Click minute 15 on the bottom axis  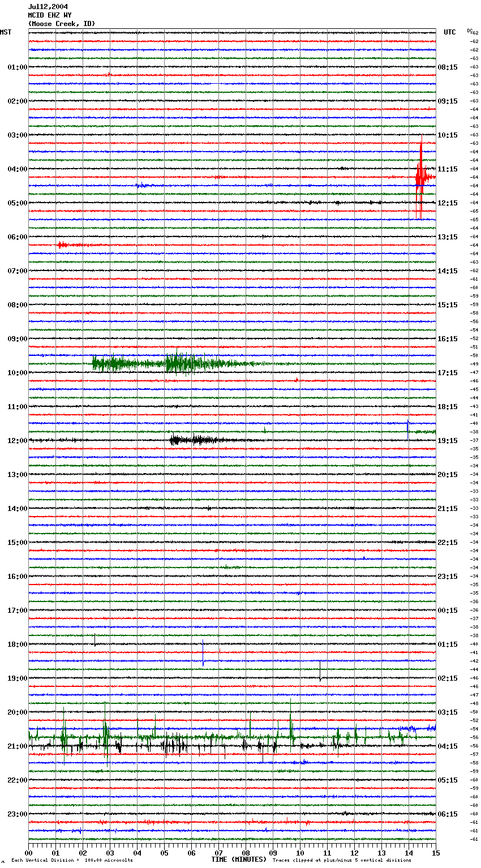[x=436, y=853]
